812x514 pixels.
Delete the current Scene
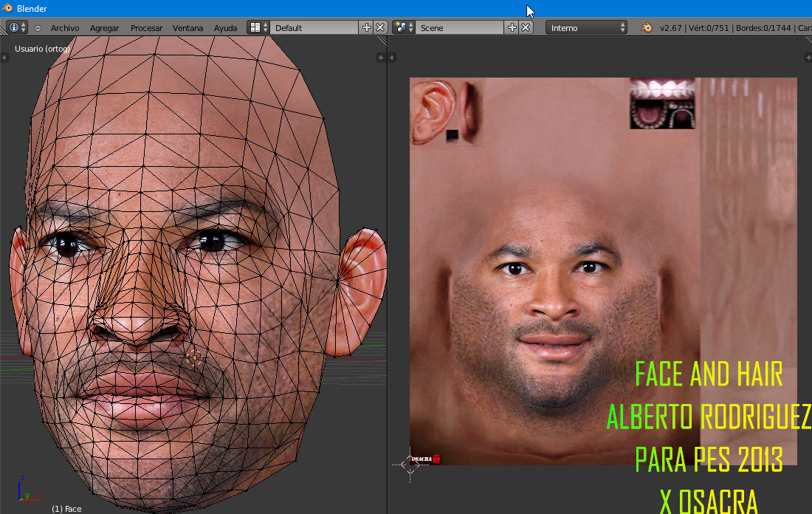(526, 27)
